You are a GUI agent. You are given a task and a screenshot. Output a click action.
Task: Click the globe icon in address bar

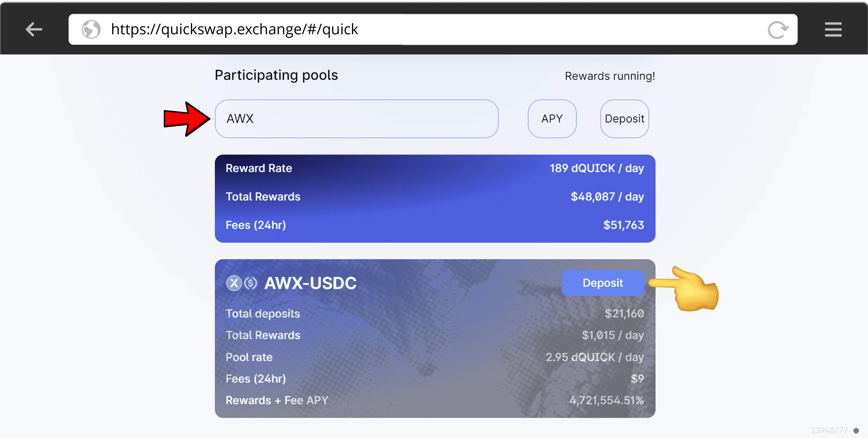91,29
